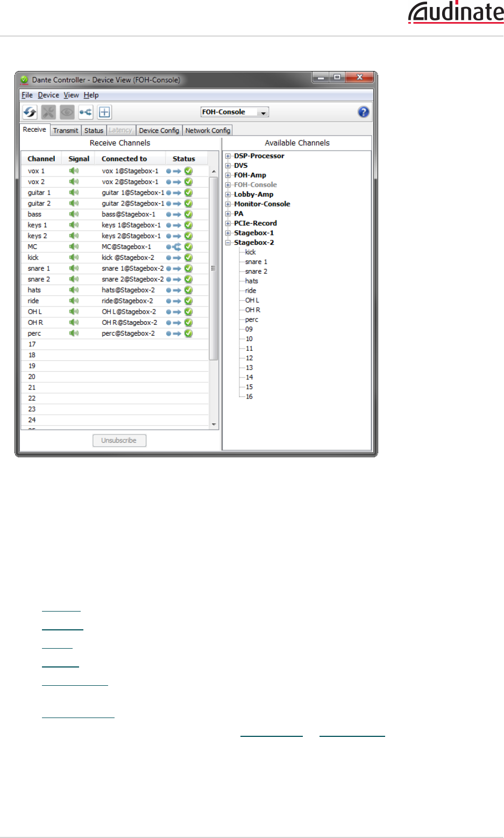Click the signal speaker icon for vox 1
The height and width of the screenshot is (838, 504).
74,171
